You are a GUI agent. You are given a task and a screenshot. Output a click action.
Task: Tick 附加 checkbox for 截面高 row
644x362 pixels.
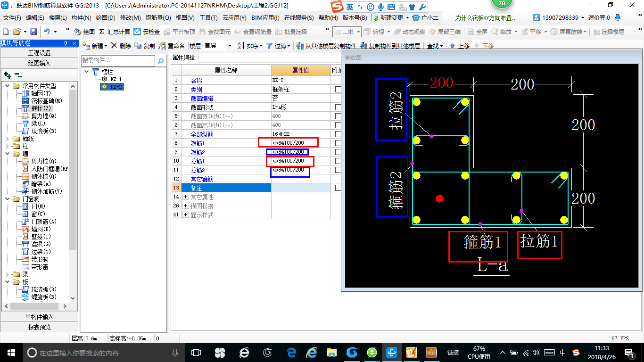pos(338,125)
